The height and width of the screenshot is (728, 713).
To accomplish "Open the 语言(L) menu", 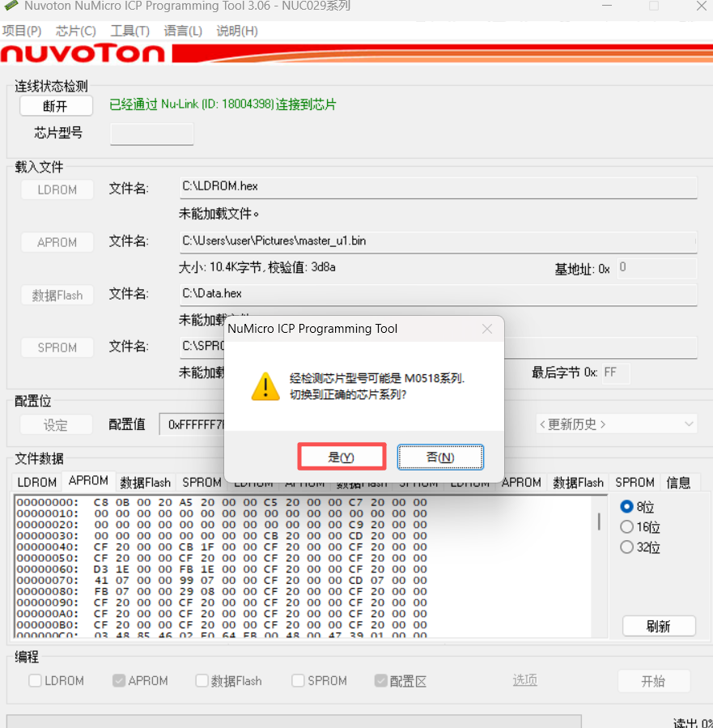I will (183, 31).
